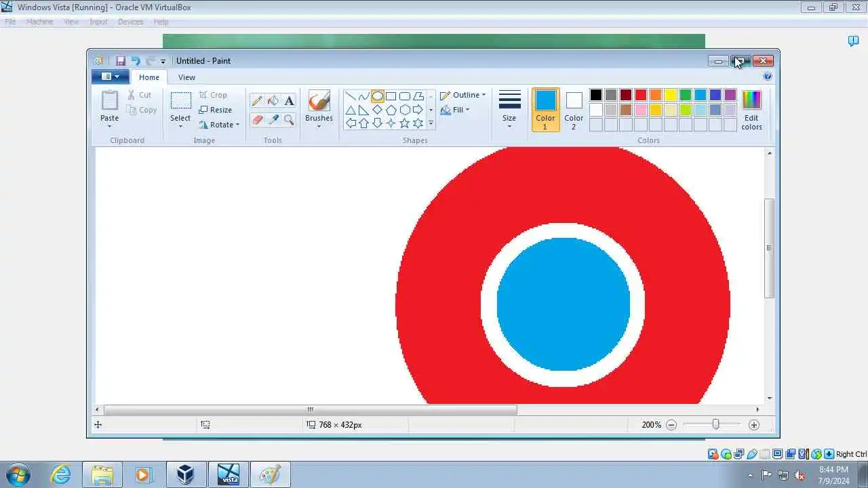868x488 pixels.
Task: Select the Fill with color bucket tool
Action: pos(273,101)
